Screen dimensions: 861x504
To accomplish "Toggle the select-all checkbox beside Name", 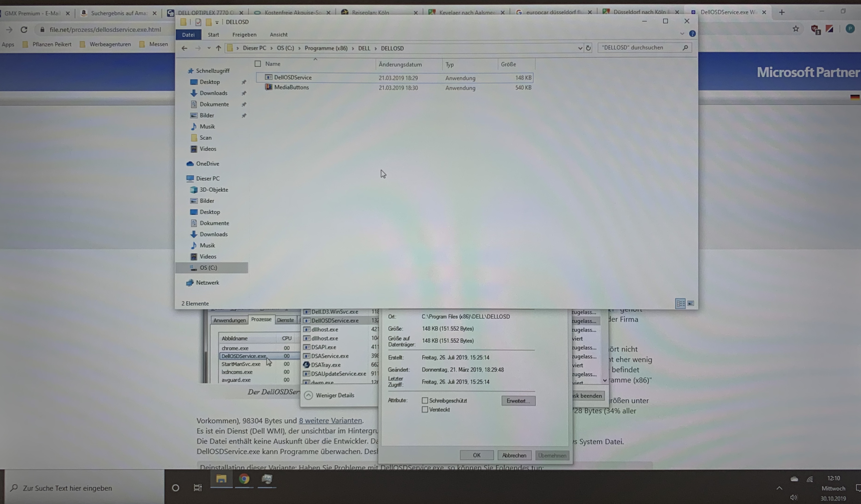I will [x=258, y=64].
